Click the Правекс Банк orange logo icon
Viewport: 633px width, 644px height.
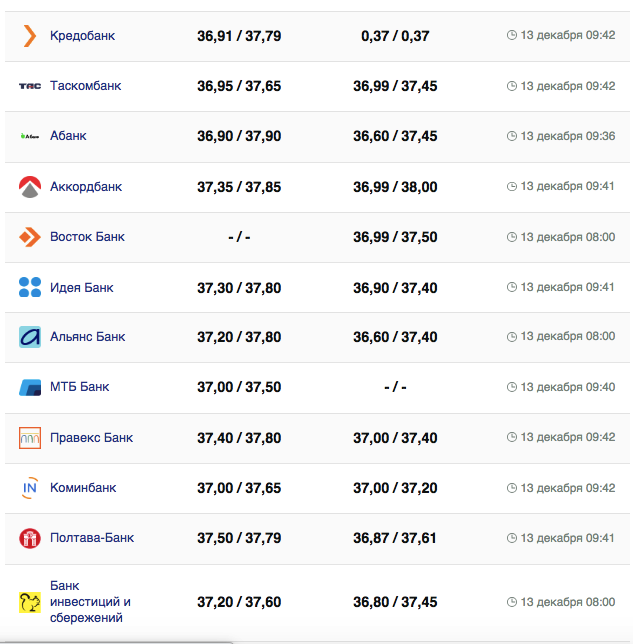point(29,438)
